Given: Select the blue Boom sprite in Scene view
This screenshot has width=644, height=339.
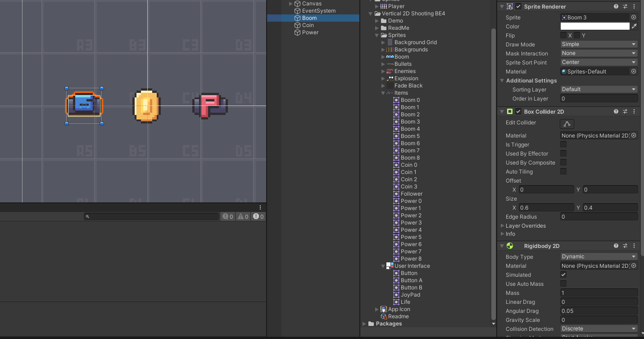Looking at the screenshot, I should pyautogui.click(x=84, y=105).
